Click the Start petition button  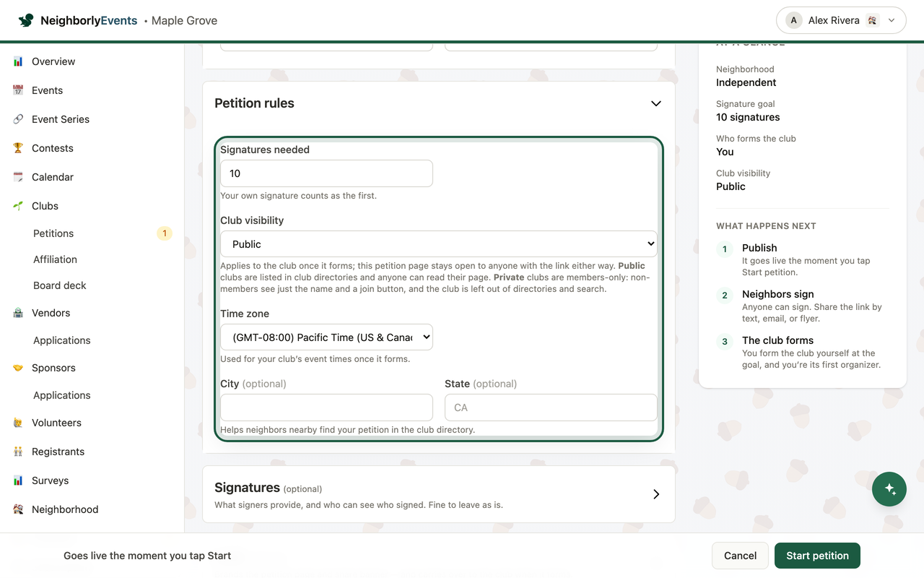(817, 556)
